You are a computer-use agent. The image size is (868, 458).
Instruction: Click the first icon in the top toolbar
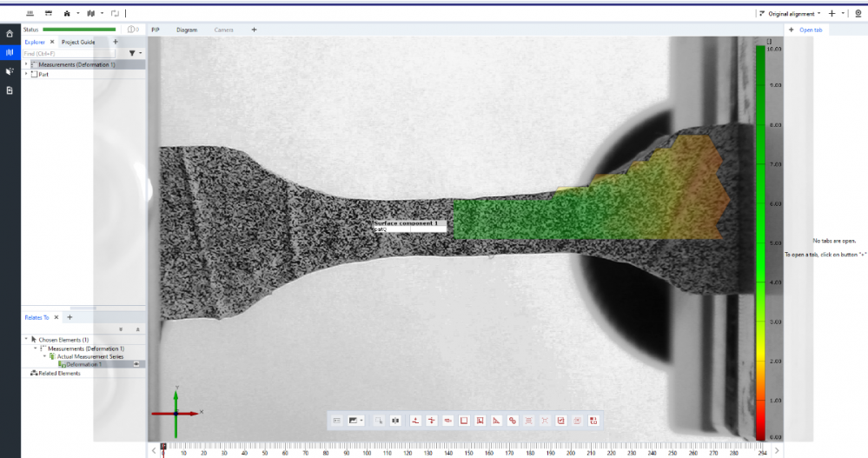[x=29, y=14]
